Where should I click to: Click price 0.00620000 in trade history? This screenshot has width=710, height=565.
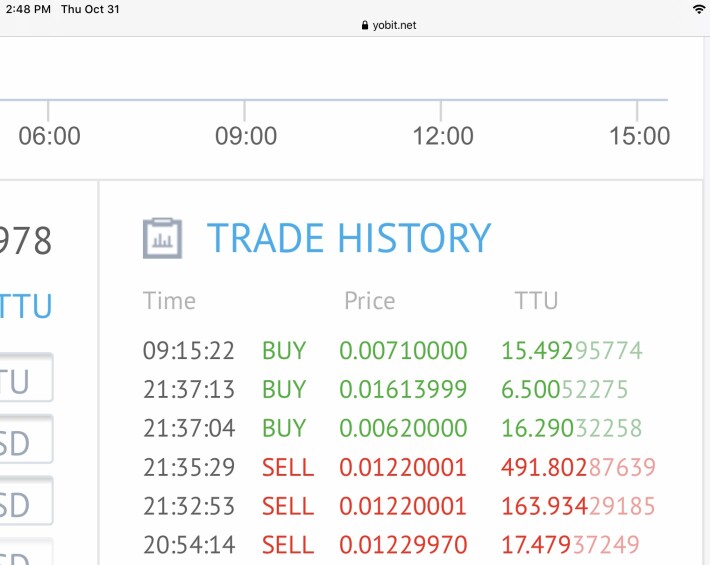click(403, 428)
